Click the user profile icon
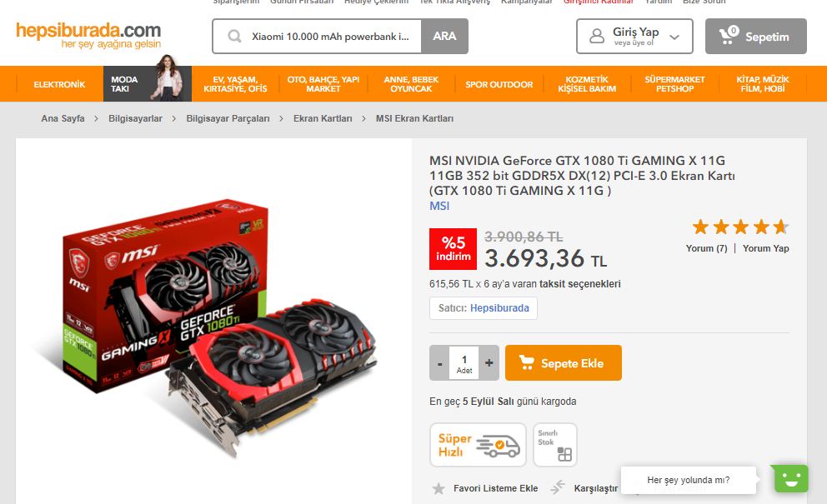Image resolution: width=827 pixels, height=504 pixels. click(597, 37)
